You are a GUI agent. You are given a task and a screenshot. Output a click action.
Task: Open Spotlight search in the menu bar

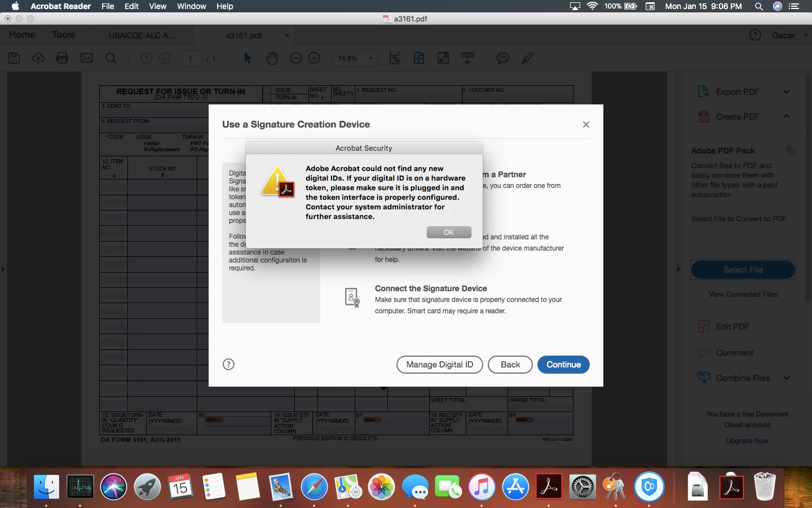(759, 6)
